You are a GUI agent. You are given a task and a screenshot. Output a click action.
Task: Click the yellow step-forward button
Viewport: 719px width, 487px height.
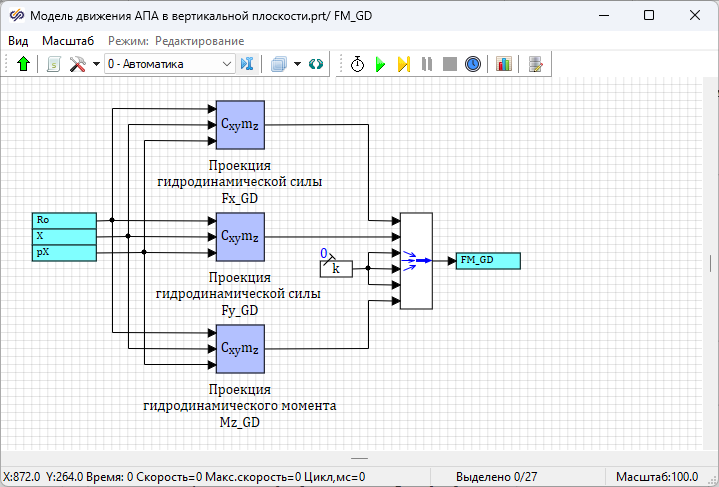(403, 64)
